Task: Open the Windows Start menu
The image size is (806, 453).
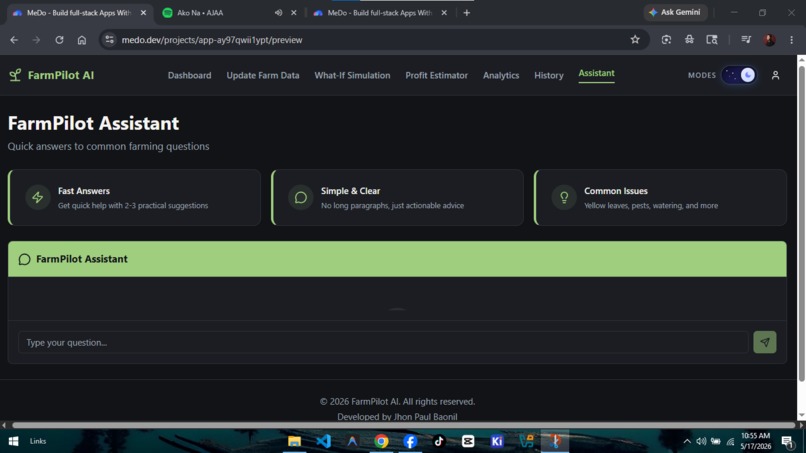Action: (x=13, y=441)
